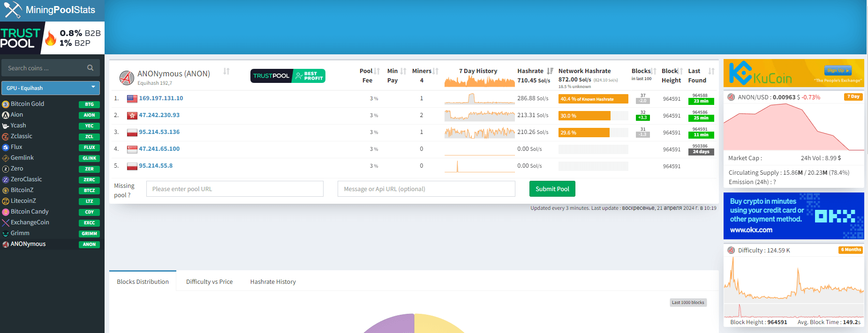Image resolution: width=868 pixels, height=333 pixels.
Task: Sort table by Pool Fee column
Action: click(x=377, y=71)
